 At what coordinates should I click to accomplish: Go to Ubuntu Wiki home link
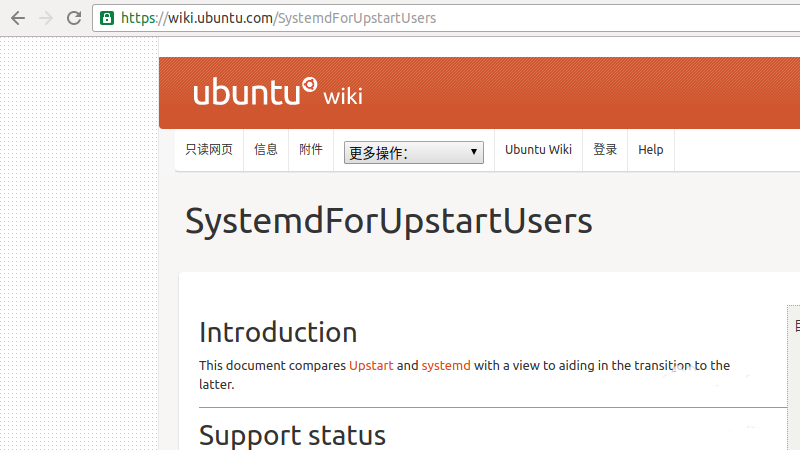coord(538,150)
